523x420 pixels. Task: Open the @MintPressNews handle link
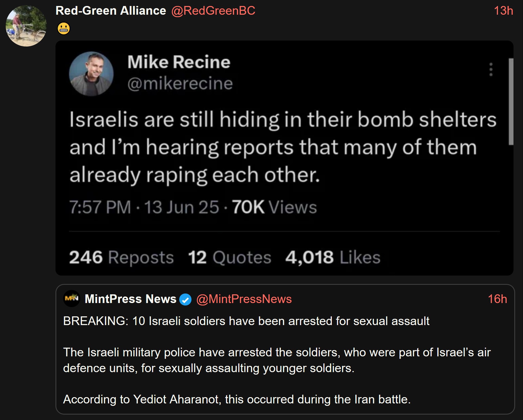click(x=244, y=299)
